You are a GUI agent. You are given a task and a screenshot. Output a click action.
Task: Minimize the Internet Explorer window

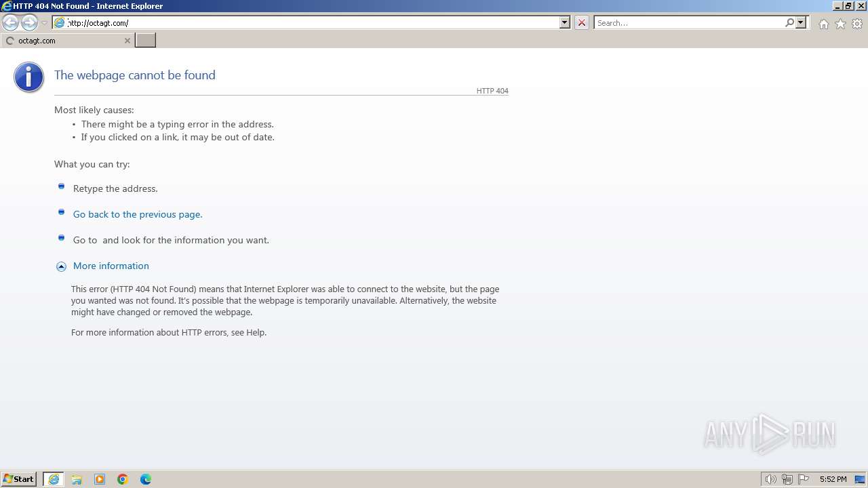coord(838,6)
